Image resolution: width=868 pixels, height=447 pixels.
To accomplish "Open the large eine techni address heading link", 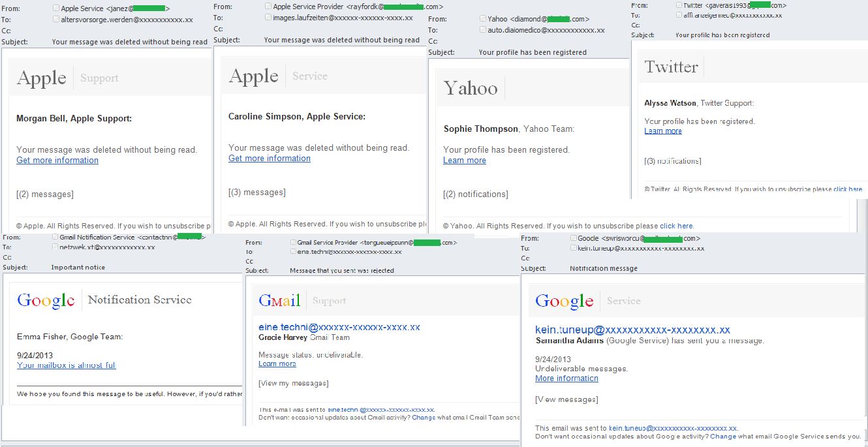I will [x=339, y=328].
